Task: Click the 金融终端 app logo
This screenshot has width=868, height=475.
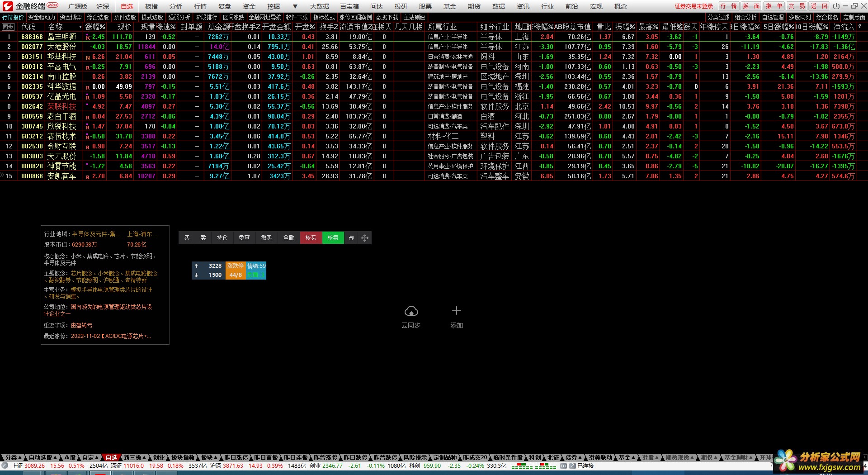Action: pos(8,6)
